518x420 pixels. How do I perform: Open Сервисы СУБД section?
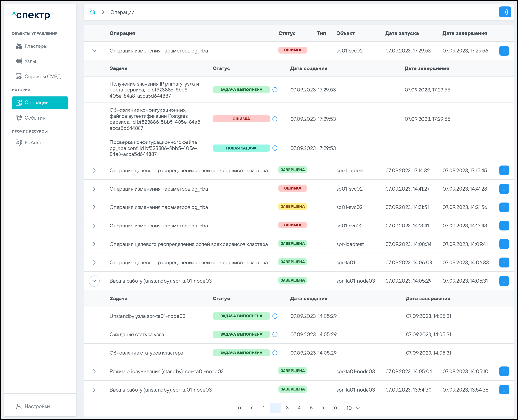tap(42, 77)
